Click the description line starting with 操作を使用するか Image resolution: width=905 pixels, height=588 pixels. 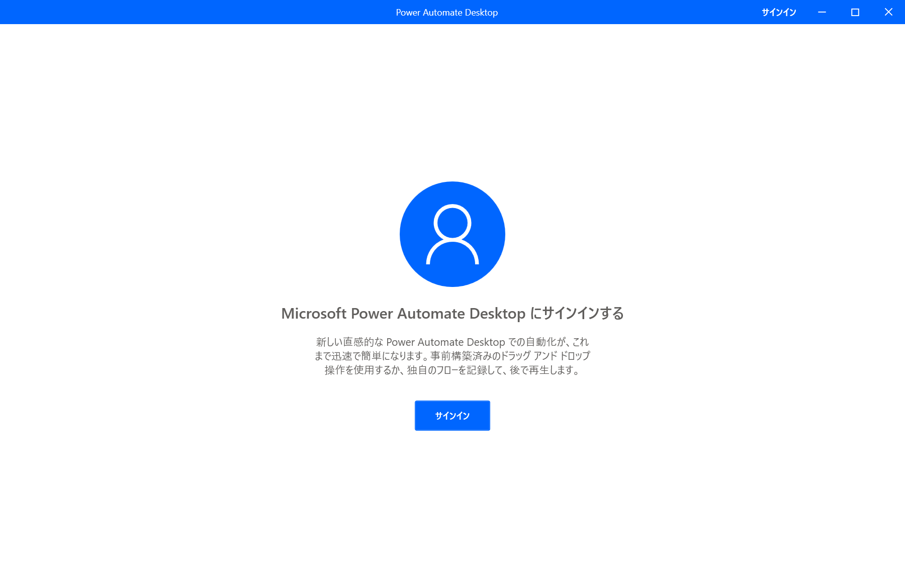pyautogui.click(x=452, y=370)
